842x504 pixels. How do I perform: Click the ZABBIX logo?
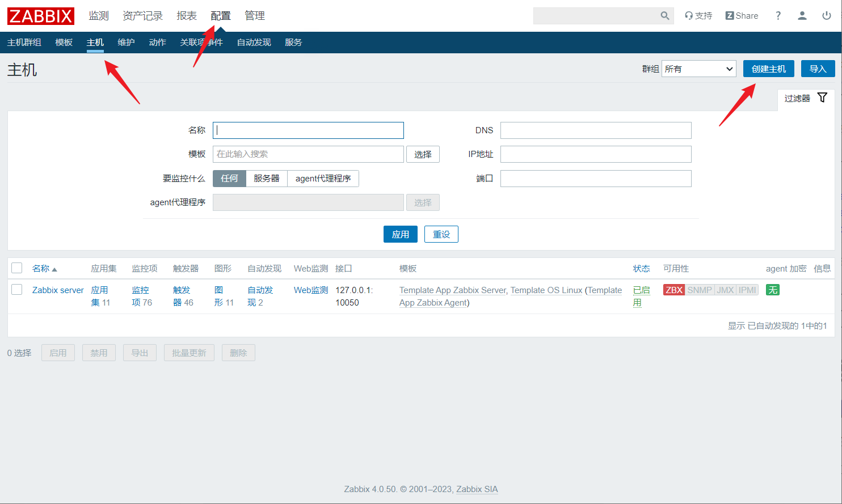41,16
